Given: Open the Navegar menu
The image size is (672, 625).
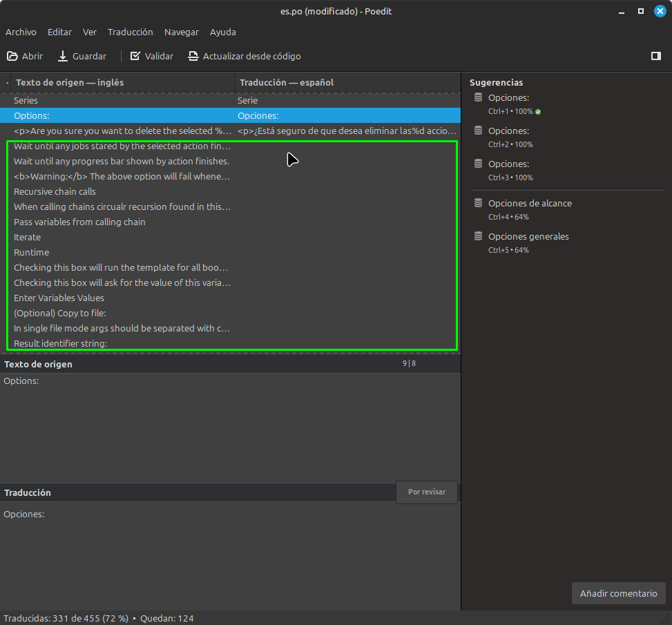Looking at the screenshot, I should click(x=181, y=32).
